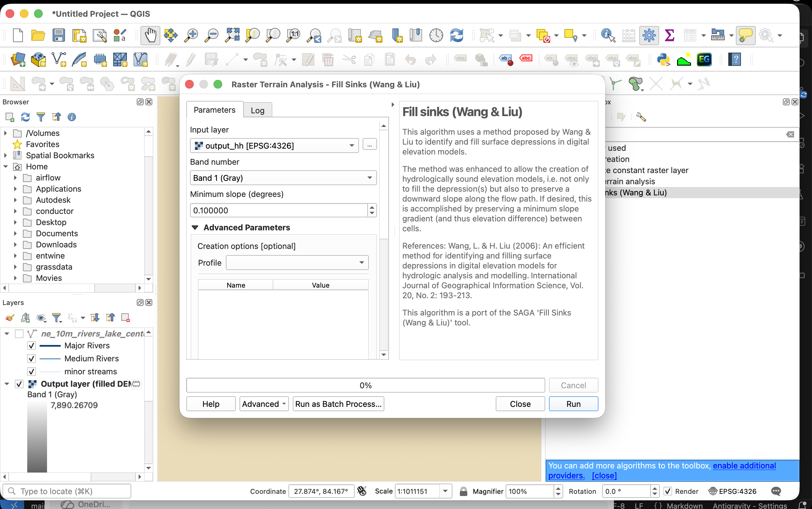Refresh the Browser panel
The height and width of the screenshot is (509, 812).
pyautogui.click(x=25, y=117)
